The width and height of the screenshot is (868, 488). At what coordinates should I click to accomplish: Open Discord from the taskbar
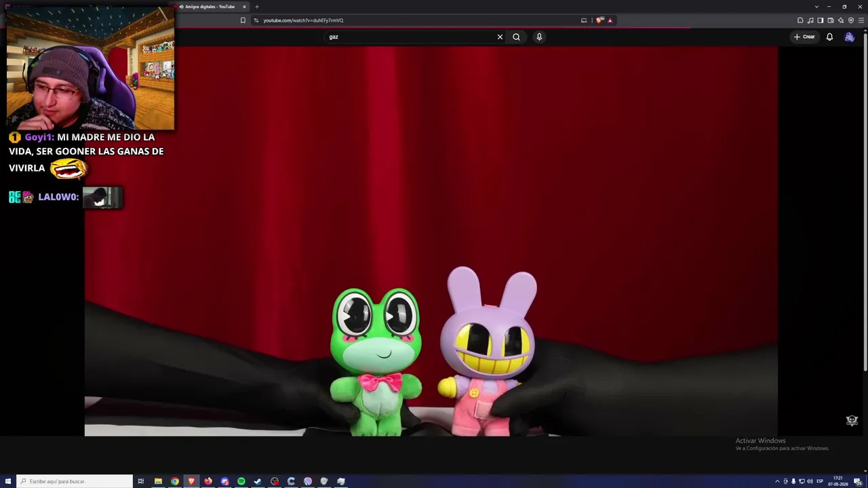tap(224, 481)
